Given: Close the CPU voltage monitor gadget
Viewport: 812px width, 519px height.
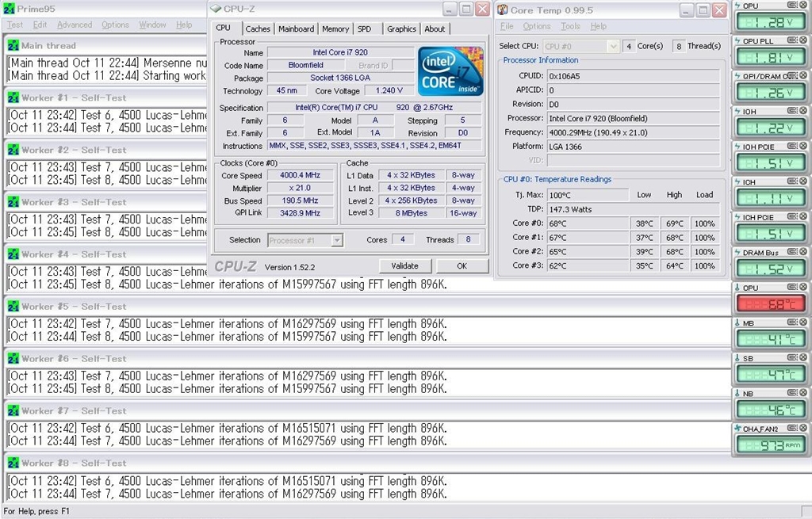Looking at the screenshot, I should [x=803, y=5].
